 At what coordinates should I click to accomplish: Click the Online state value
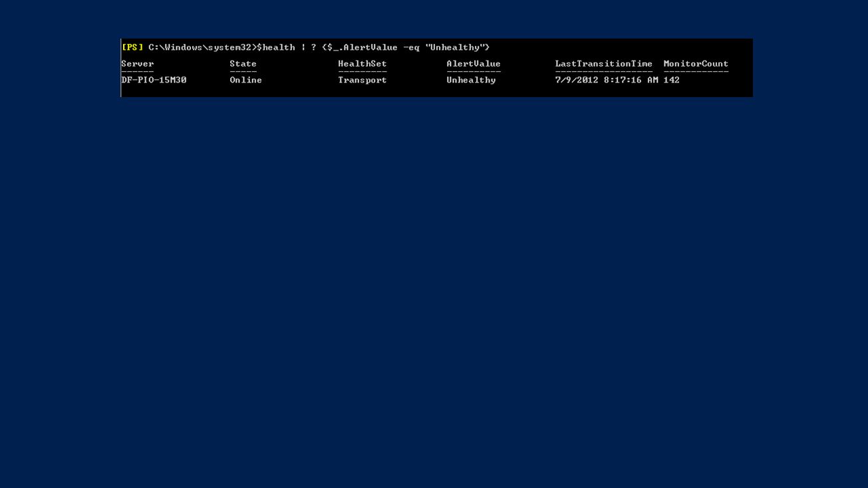246,80
